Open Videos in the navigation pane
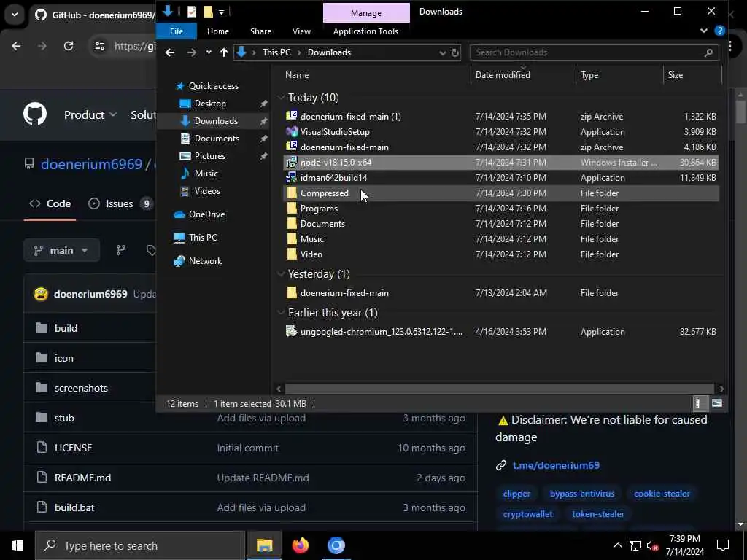The width and height of the screenshot is (747, 560). 207,191
